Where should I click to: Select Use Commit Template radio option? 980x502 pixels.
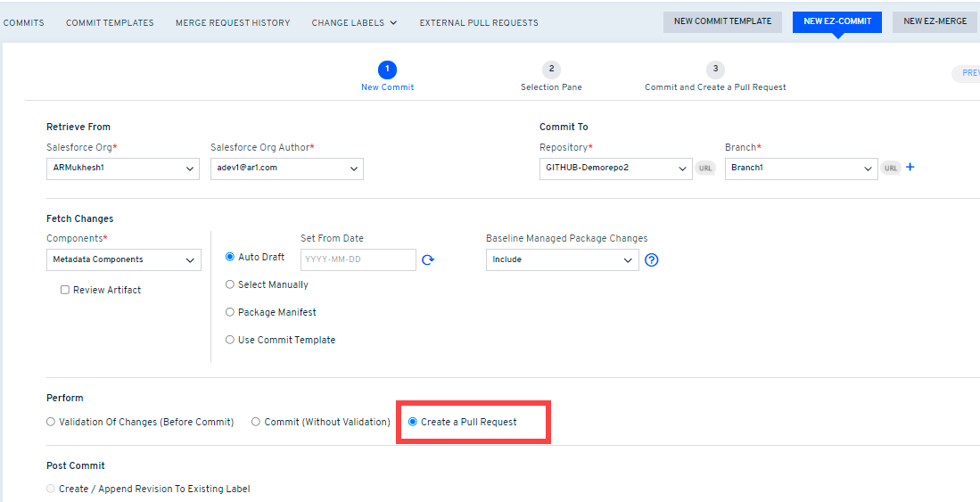pos(230,340)
